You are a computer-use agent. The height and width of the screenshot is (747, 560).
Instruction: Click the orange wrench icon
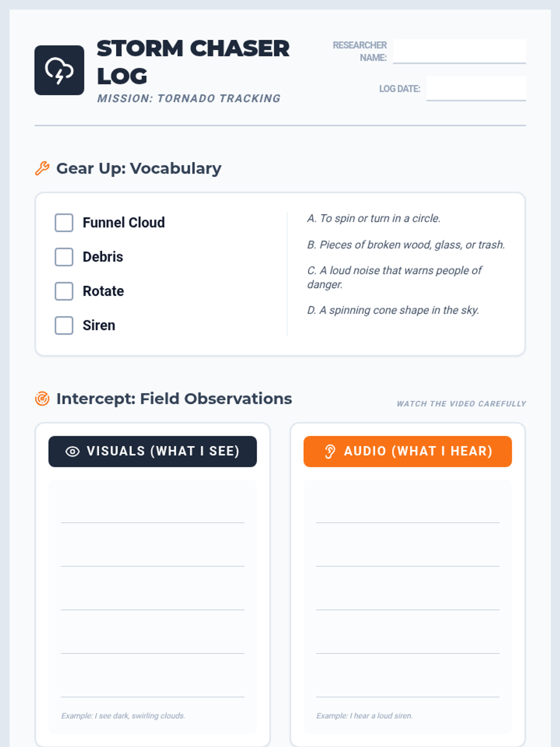coord(42,168)
